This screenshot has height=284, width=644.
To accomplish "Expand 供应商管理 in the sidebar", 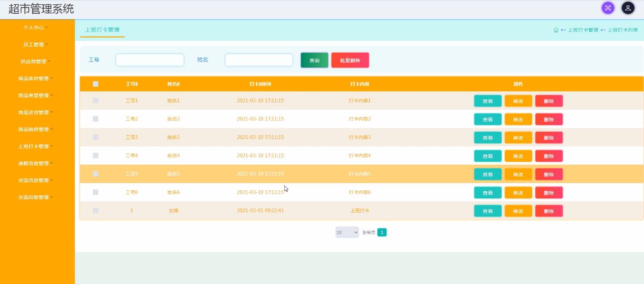I will coord(36,61).
